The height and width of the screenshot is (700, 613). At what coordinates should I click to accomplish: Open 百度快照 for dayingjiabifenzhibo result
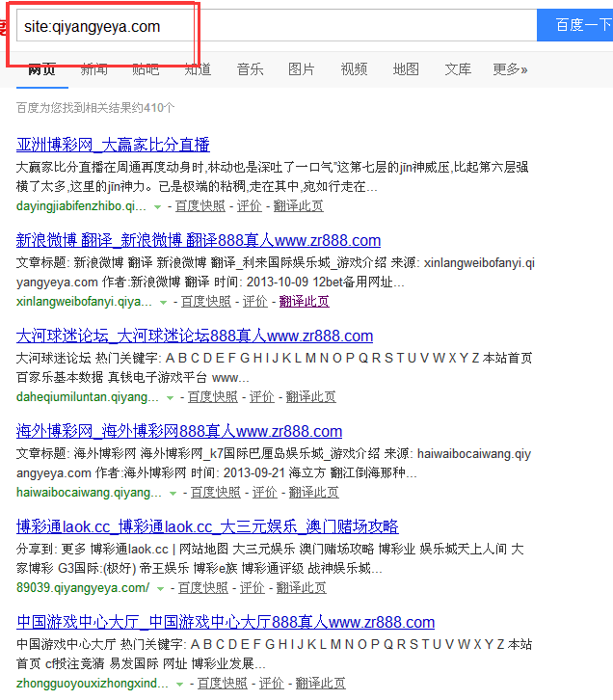coord(200,205)
